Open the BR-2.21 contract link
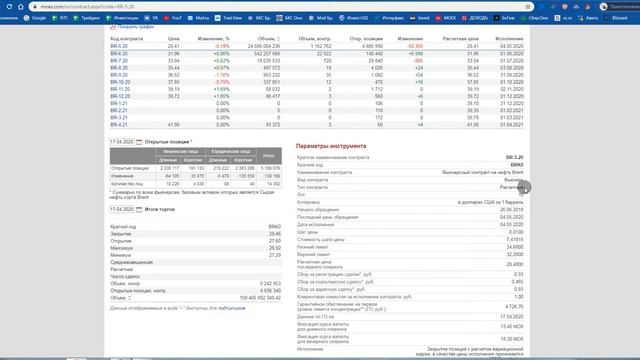 (x=119, y=110)
